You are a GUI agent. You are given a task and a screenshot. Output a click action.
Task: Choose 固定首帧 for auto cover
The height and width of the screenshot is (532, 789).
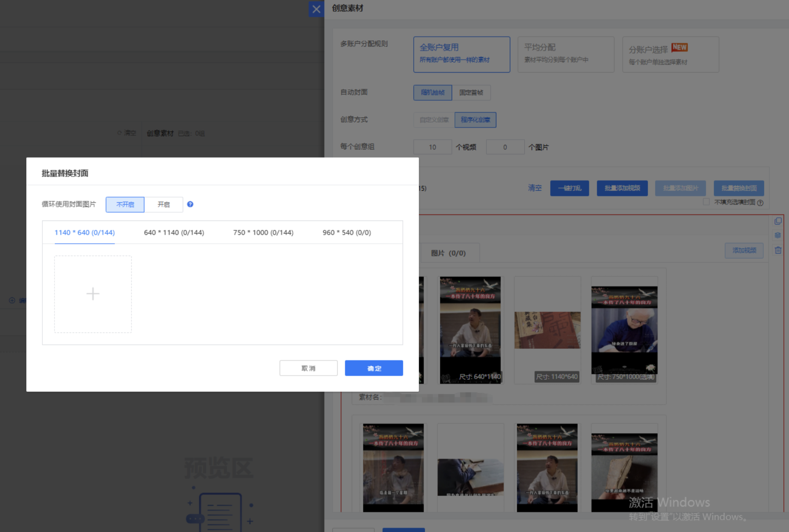471,93
